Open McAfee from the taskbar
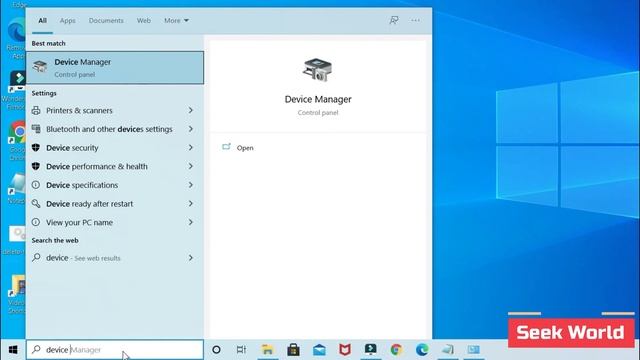Screen dimensions: 640x360 pos(345,350)
